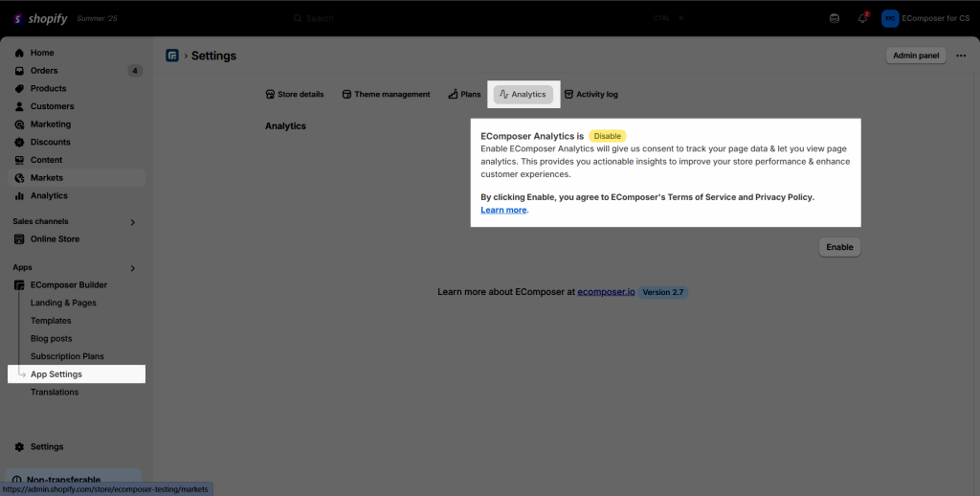Click the EC store avatar
980x496 pixels.
pyautogui.click(x=890, y=19)
